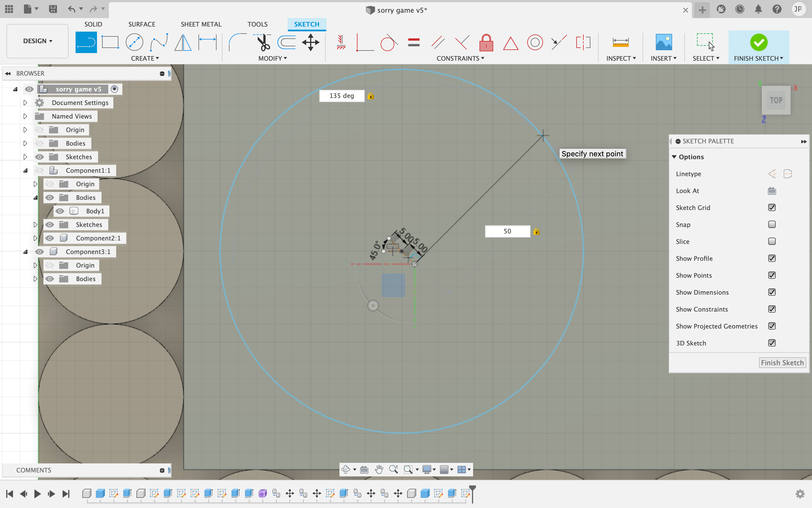Image resolution: width=812 pixels, height=508 pixels.
Task: Toggle Show Dimensions checkbox
Action: (x=772, y=292)
